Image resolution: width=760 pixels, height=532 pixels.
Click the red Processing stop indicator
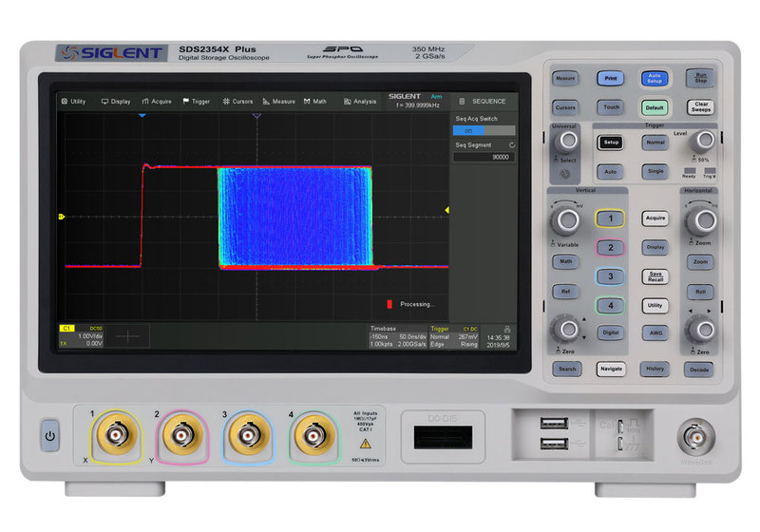tap(389, 304)
